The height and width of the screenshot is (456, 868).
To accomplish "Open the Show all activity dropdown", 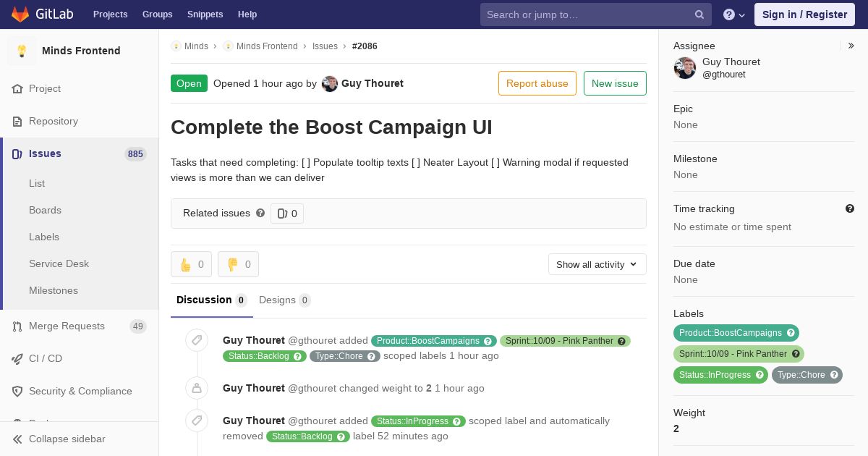I will pyautogui.click(x=597, y=264).
